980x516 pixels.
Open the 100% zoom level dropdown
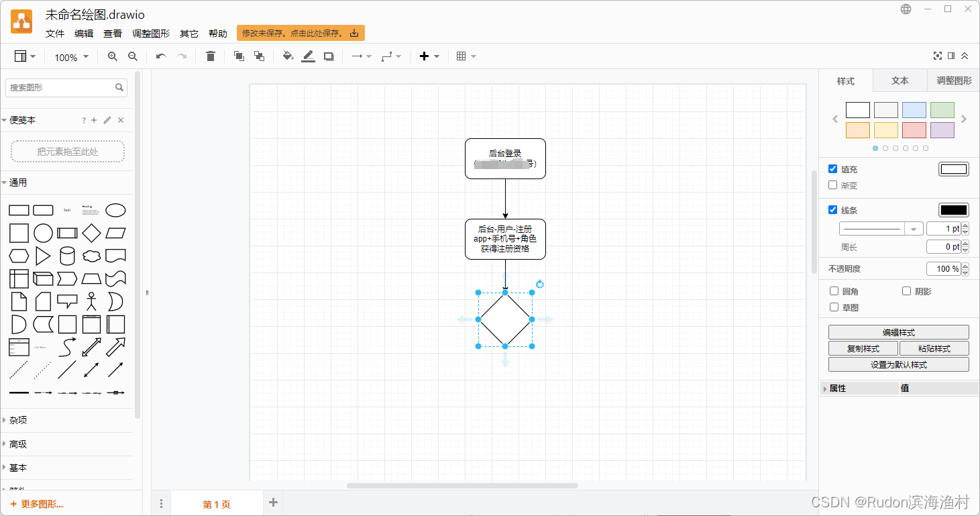pos(71,58)
